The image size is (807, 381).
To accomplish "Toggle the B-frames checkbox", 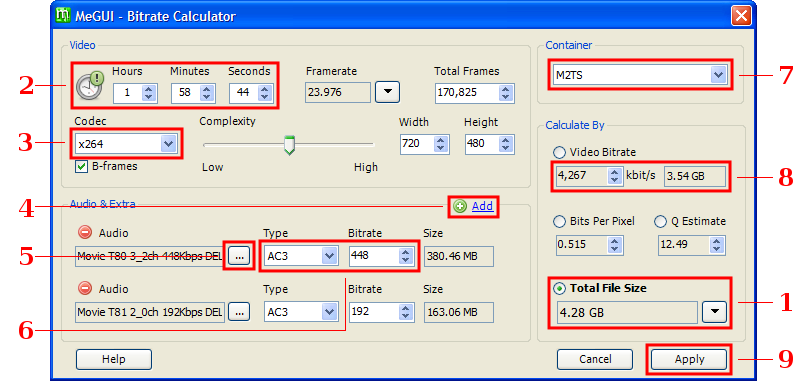I will (81, 167).
